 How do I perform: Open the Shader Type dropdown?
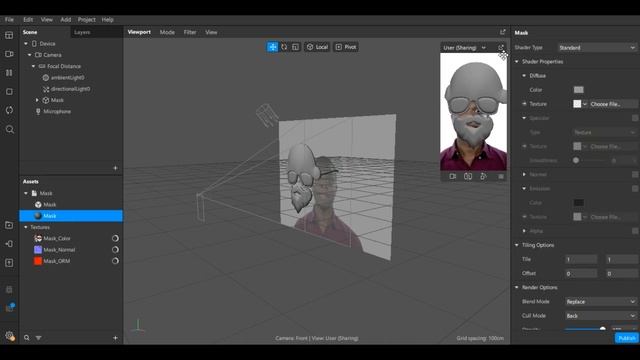597,48
